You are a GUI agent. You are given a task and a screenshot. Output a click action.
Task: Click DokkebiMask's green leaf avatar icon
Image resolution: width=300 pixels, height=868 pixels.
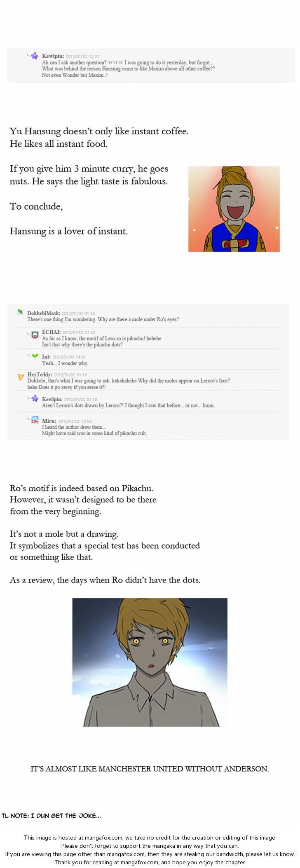coord(20,312)
